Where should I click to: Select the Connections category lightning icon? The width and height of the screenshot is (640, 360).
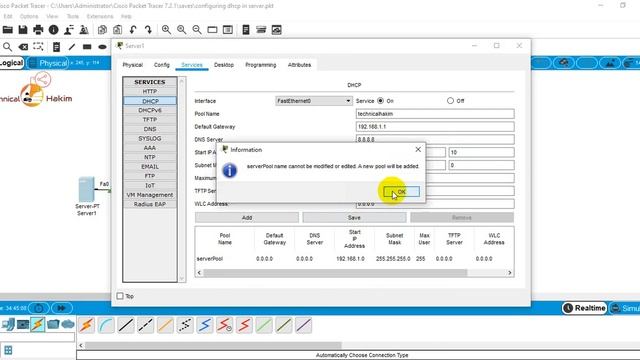[x=38, y=324]
